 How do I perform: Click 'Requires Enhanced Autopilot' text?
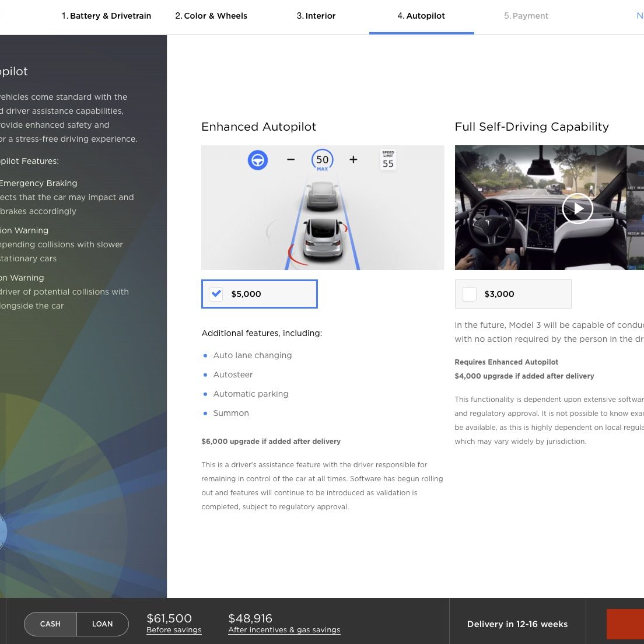[506, 362]
